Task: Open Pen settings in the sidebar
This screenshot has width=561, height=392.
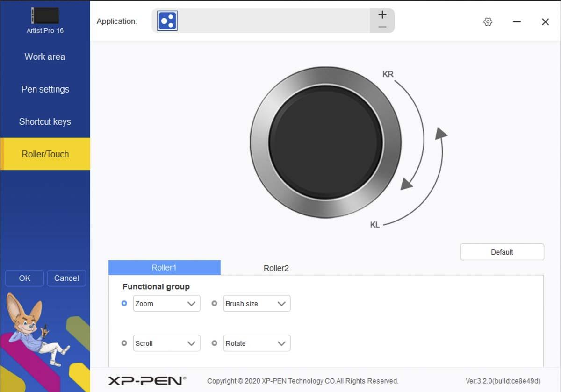Action: [x=45, y=89]
